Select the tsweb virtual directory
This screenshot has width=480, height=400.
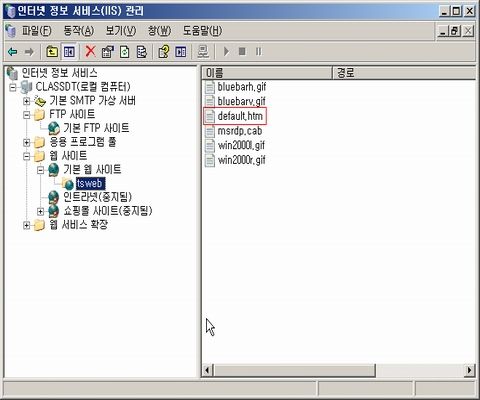tap(90, 183)
